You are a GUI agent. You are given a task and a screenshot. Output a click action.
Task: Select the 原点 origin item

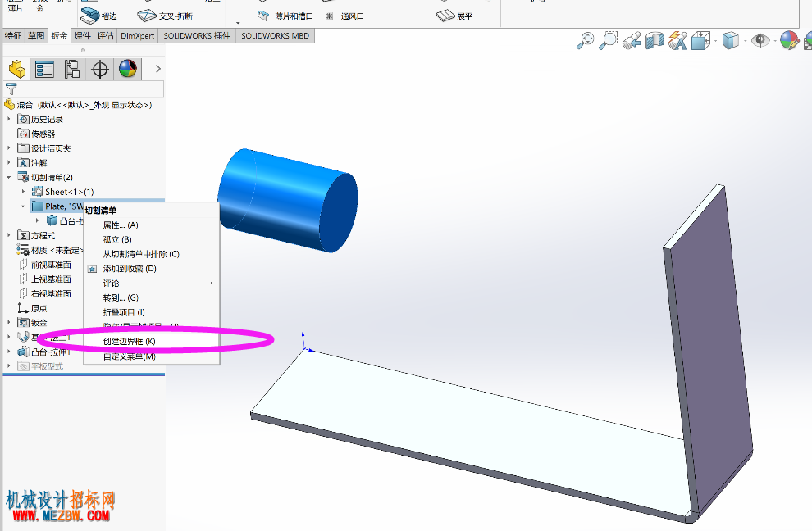32,308
